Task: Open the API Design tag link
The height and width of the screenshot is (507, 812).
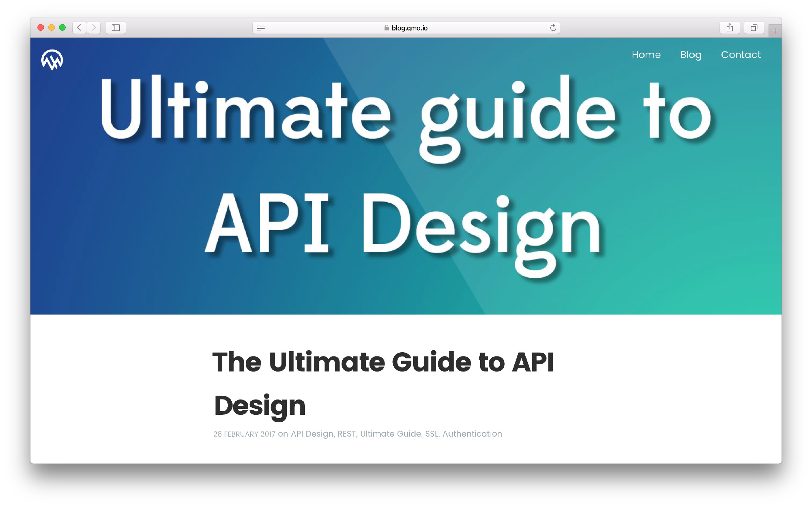Action: pyautogui.click(x=312, y=434)
